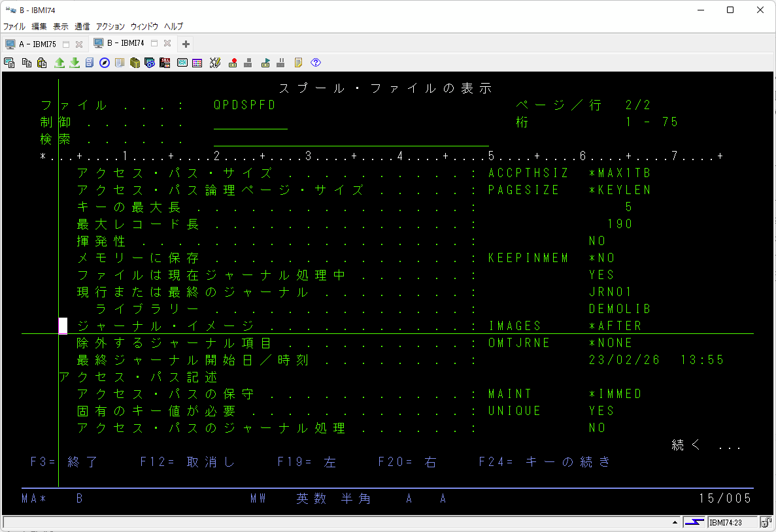Screen dimensions: 776x532
Task: Open the help question-mark icon
Action: 315,62
